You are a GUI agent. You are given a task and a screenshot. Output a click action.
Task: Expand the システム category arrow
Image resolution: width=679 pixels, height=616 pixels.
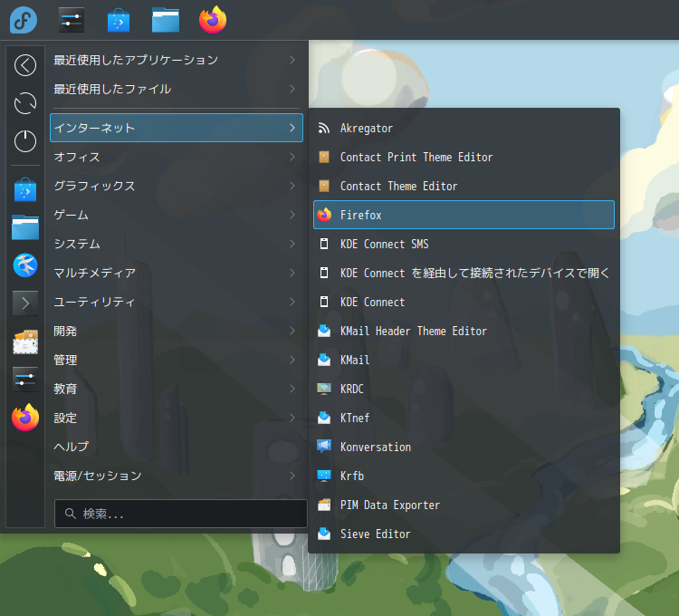[x=292, y=244]
